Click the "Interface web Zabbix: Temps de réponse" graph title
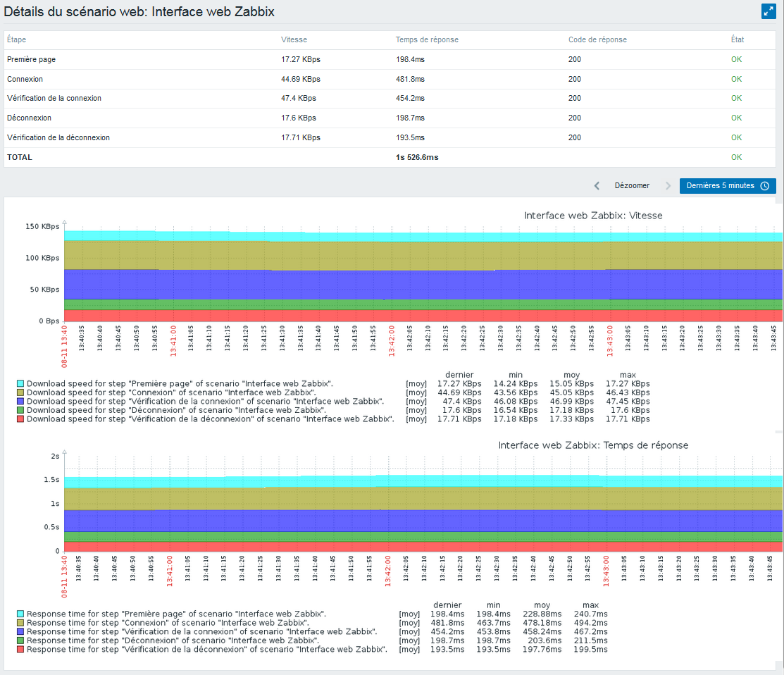This screenshot has width=784, height=675. pyautogui.click(x=594, y=445)
